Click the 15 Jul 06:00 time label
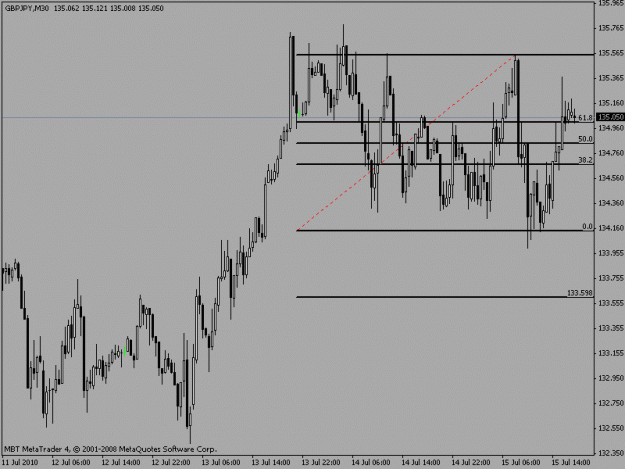This screenshot has height=469, width=625. [521, 462]
